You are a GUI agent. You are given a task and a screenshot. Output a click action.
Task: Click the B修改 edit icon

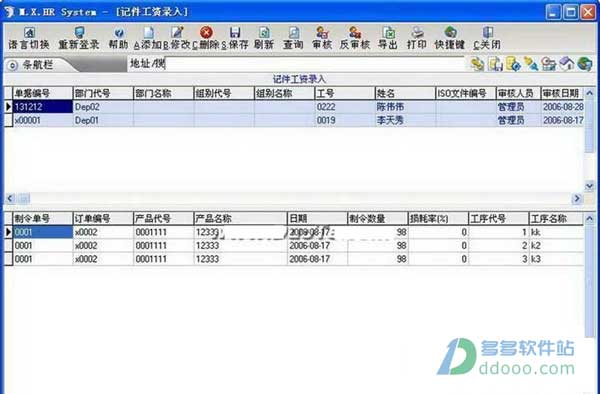tap(177, 33)
